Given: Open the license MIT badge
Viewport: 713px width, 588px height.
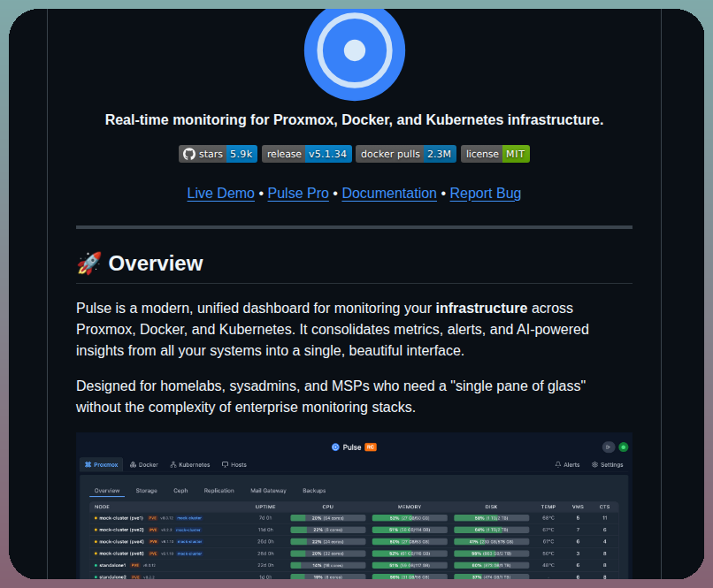Looking at the screenshot, I should coord(495,154).
